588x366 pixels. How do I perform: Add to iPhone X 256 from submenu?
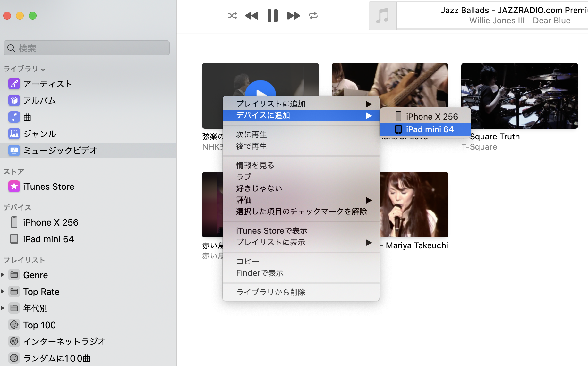tap(425, 117)
